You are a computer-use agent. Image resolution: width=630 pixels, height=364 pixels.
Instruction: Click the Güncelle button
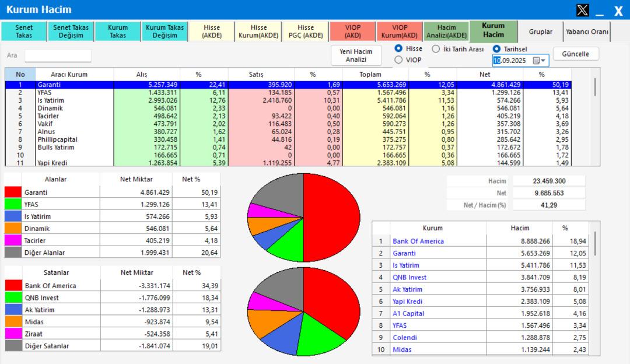[x=575, y=54]
